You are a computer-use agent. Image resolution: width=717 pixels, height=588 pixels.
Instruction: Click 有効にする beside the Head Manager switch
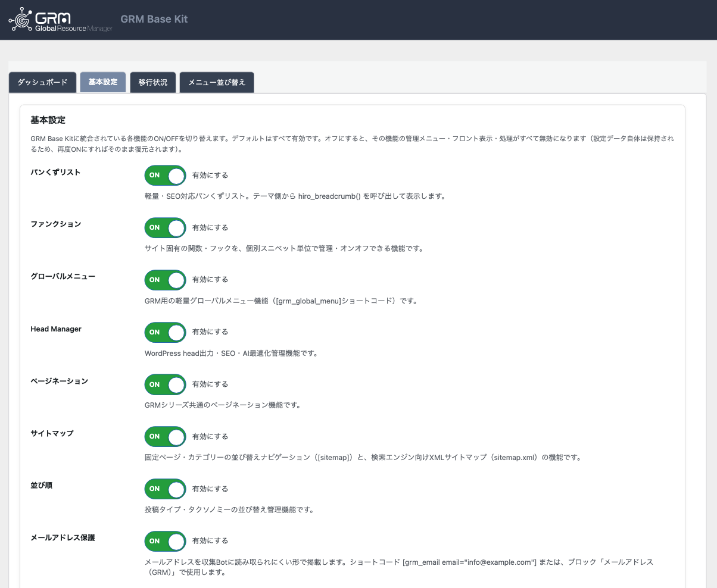(x=210, y=332)
